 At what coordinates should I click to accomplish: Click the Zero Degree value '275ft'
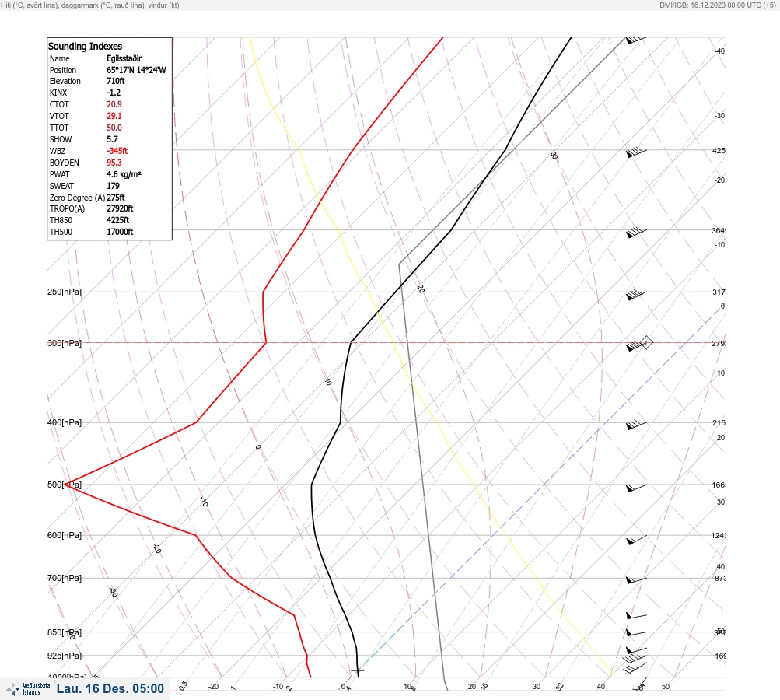pos(115,198)
